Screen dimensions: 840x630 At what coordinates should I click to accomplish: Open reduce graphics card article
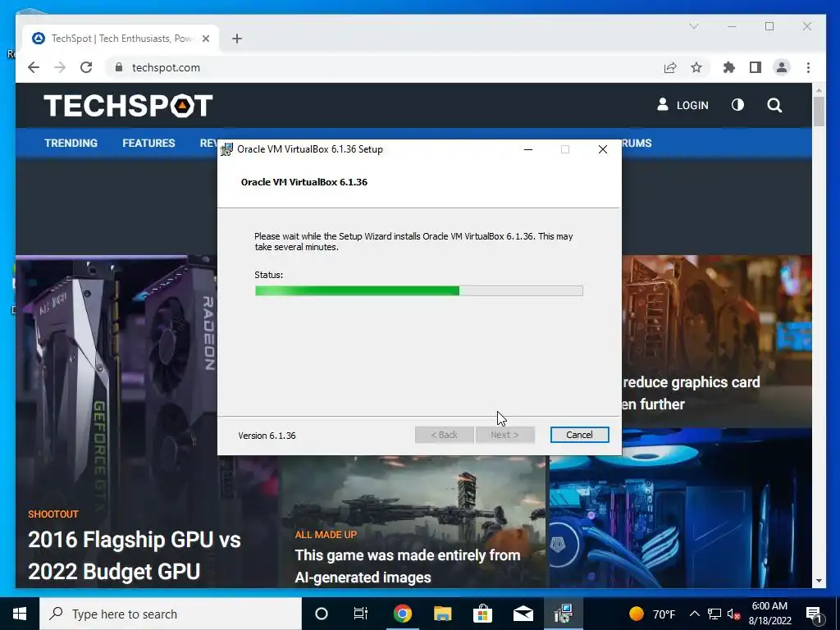point(691,393)
